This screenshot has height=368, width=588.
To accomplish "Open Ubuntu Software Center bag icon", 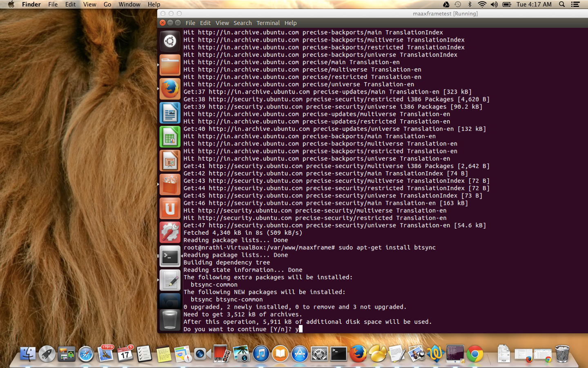I will click(170, 184).
